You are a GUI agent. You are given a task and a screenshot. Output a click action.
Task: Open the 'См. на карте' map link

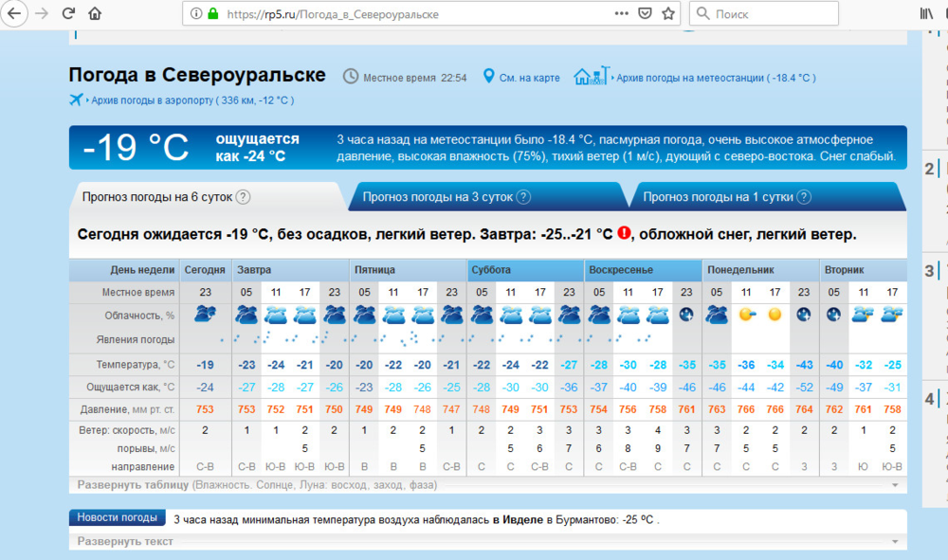(x=529, y=78)
